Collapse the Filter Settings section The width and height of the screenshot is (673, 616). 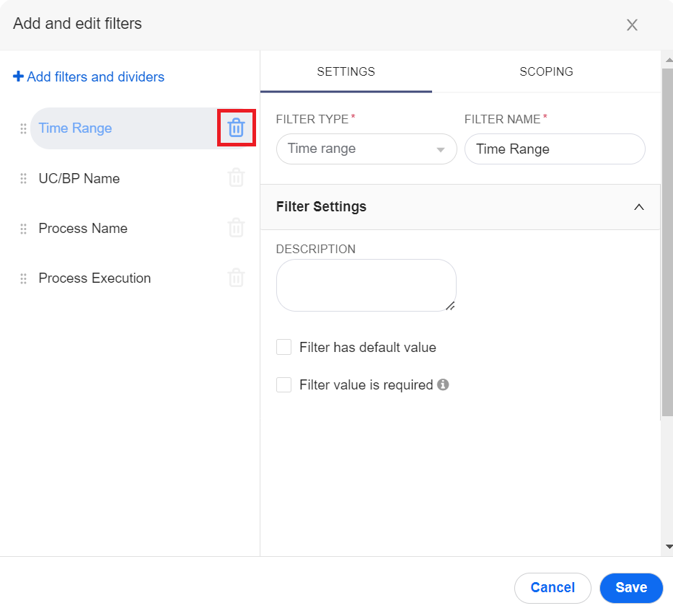pos(638,207)
